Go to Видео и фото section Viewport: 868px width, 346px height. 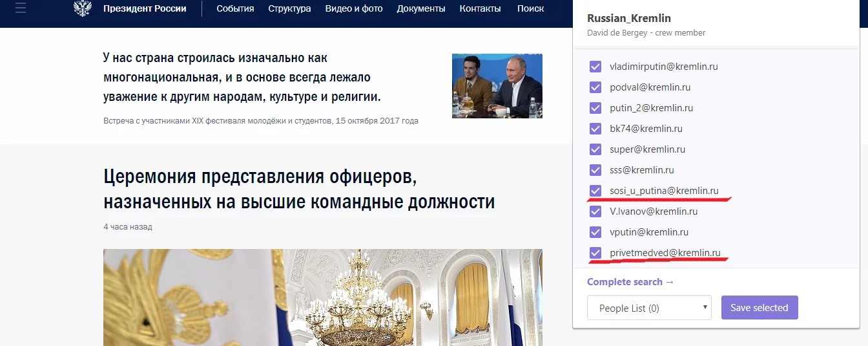pos(354,8)
